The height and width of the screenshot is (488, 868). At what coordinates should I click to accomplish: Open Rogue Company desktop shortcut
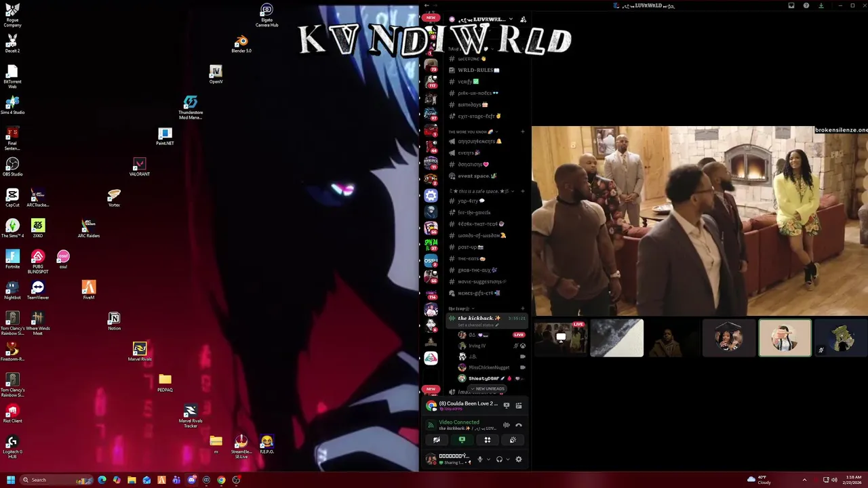coord(12,16)
